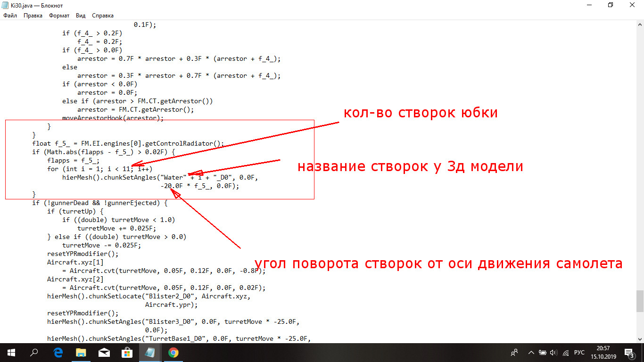Place cursor on 'flapps = f_5_;' line
The width and height of the screenshot is (644, 362).
click(74, 161)
